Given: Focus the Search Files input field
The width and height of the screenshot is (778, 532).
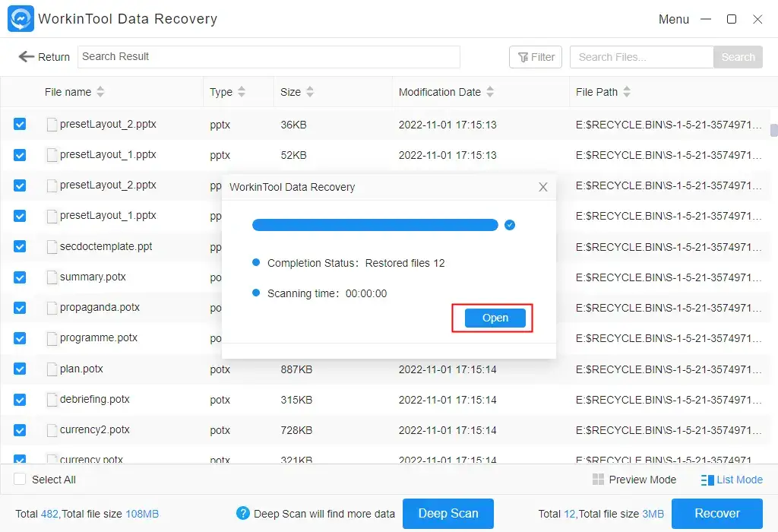Looking at the screenshot, I should click(x=641, y=57).
